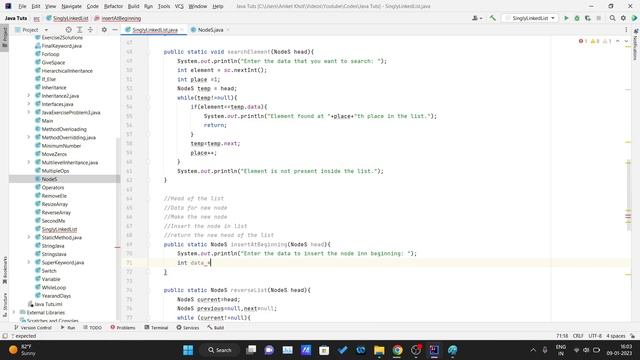Expand the MethodOverridding.java node

pos(29,137)
